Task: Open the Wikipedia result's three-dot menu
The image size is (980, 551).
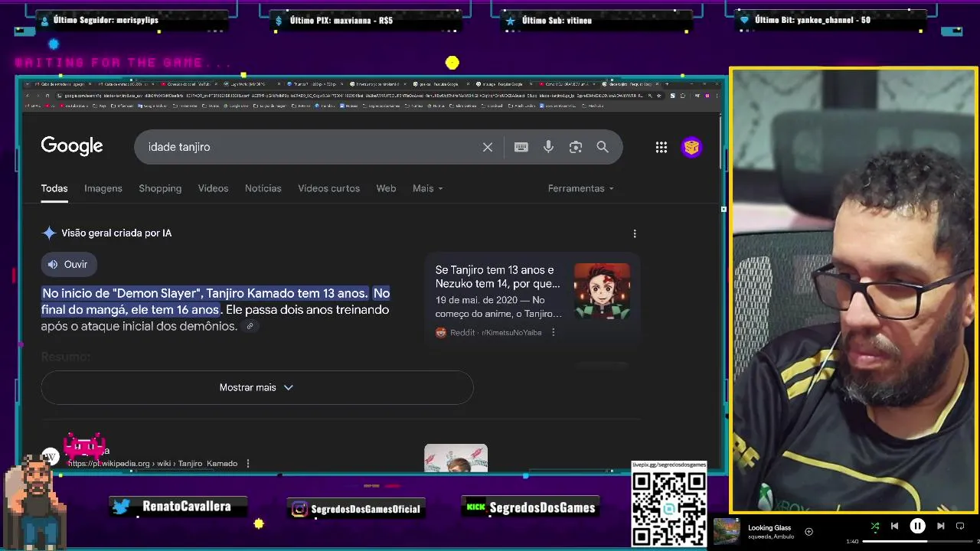Action: [248, 463]
